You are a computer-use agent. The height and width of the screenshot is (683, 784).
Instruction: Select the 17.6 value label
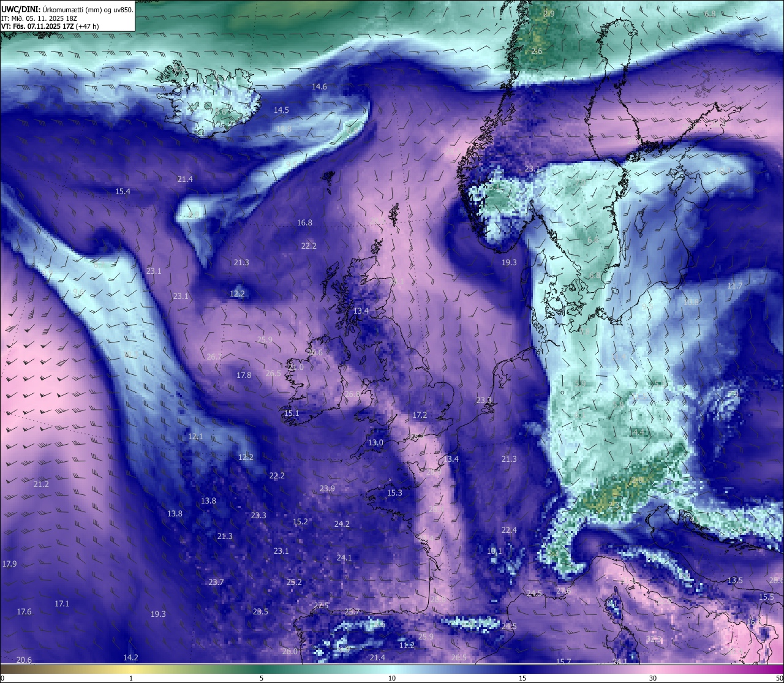pos(24,612)
